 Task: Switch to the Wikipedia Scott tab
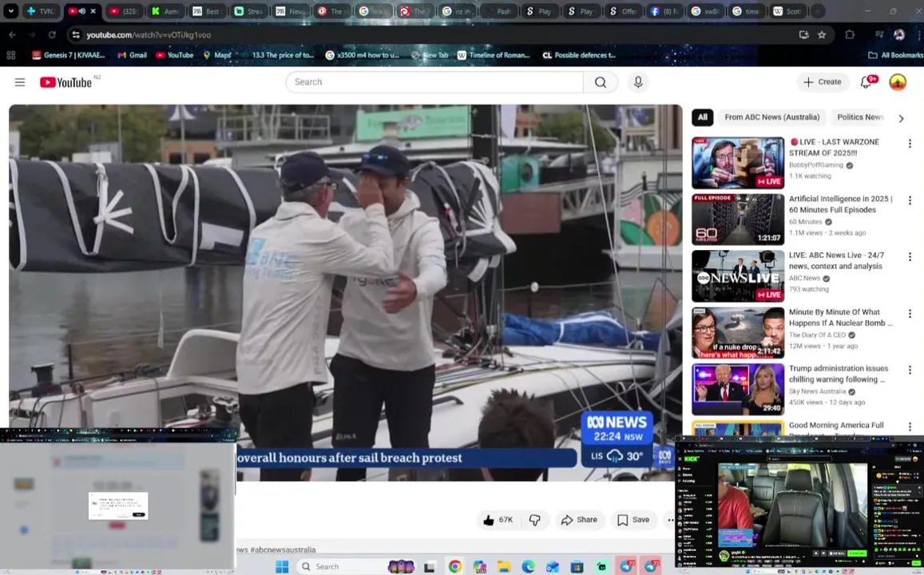click(788, 11)
